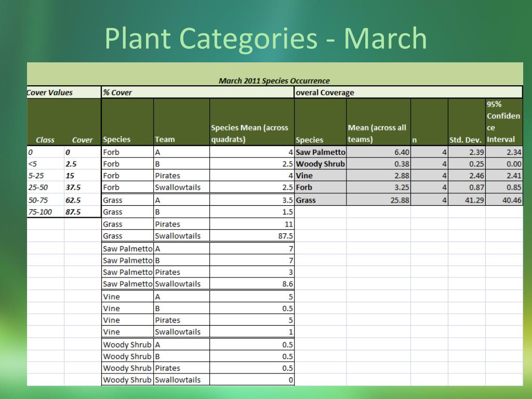The height and width of the screenshot is (399, 532).
Task: Click the bold "Woody Shrub" label in overall coverage
Action: click(x=320, y=164)
